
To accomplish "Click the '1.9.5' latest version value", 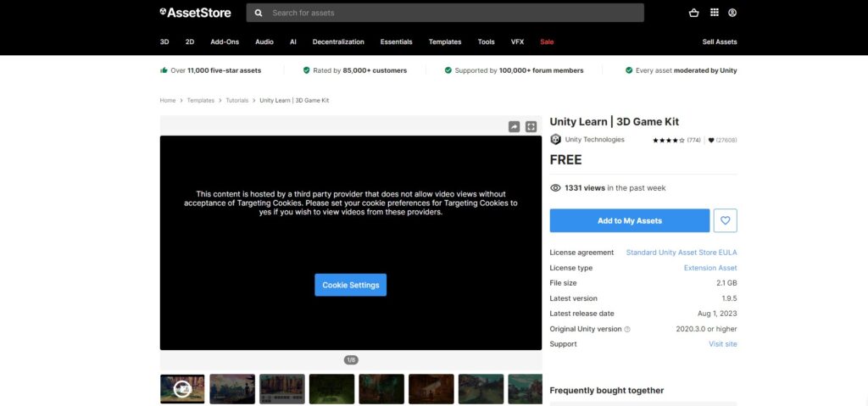I will pyautogui.click(x=729, y=298).
